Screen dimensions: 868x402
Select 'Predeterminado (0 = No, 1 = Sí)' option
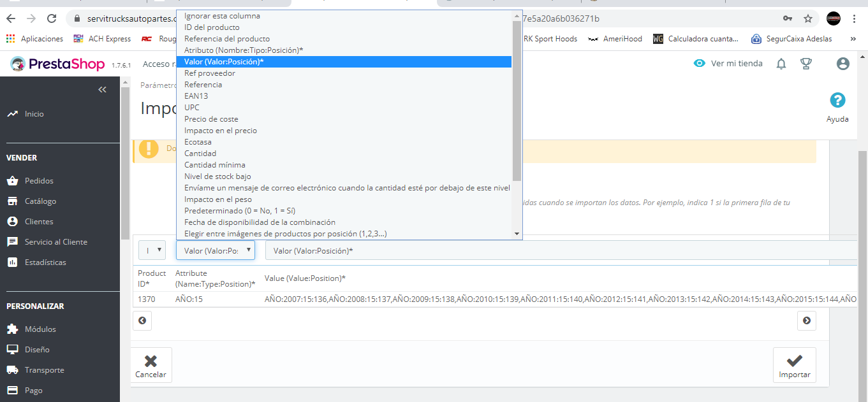point(344,211)
